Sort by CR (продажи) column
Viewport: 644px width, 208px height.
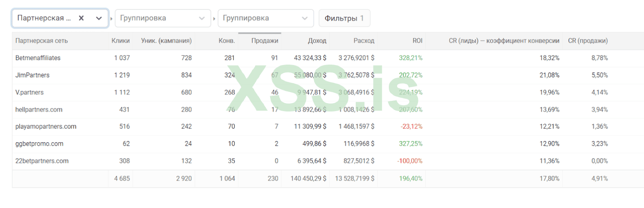coord(588,41)
